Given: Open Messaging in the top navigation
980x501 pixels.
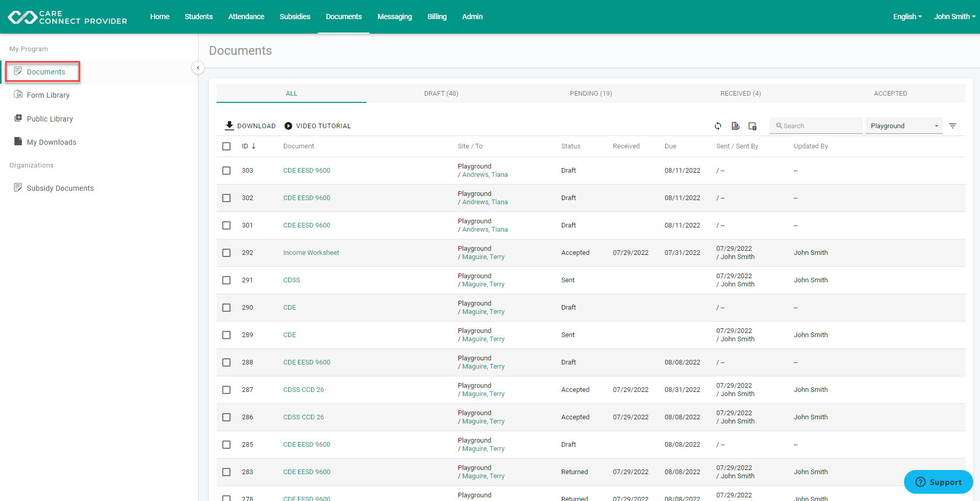Looking at the screenshot, I should (394, 17).
